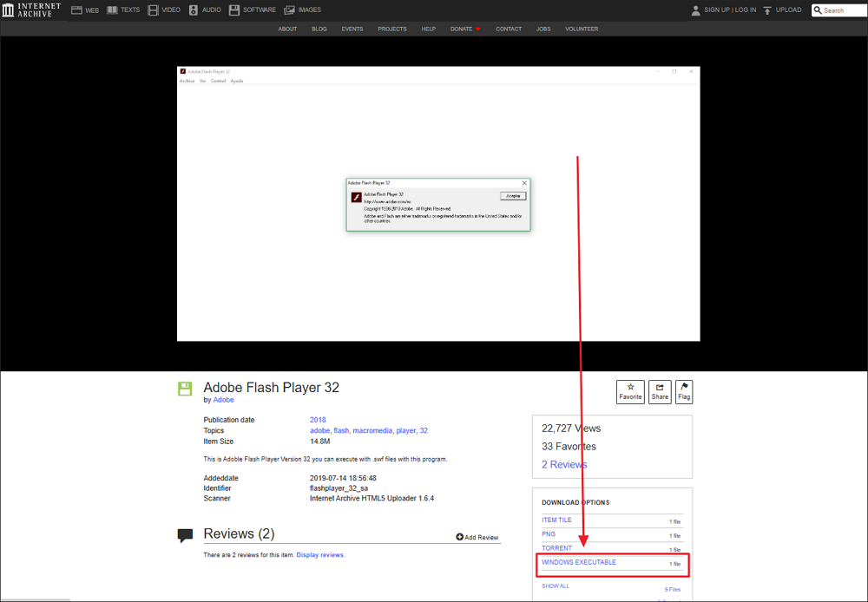Expand SHOW ALL download options
The width and height of the screenshot is (868, 602).
(x=556, y=586)
